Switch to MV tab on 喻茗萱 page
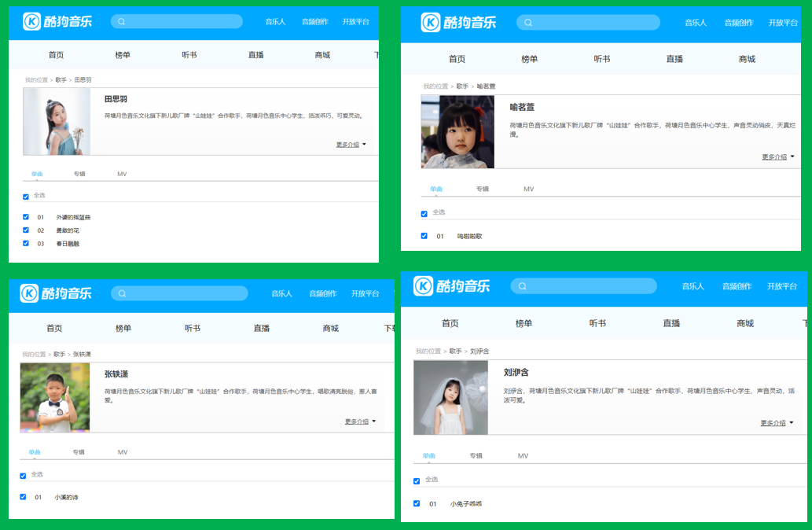 (528, 189)
